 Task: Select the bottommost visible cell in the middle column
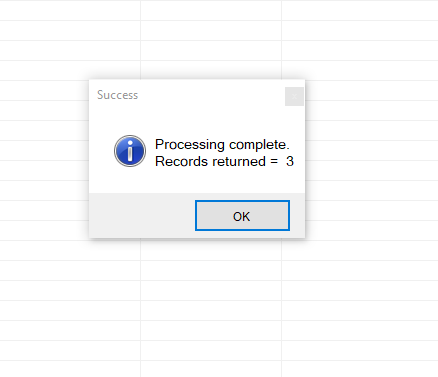pos(211,369)
